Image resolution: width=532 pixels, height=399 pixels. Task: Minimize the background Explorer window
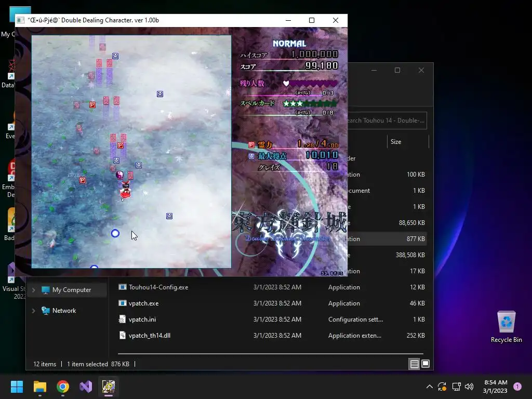pos(374,70)
